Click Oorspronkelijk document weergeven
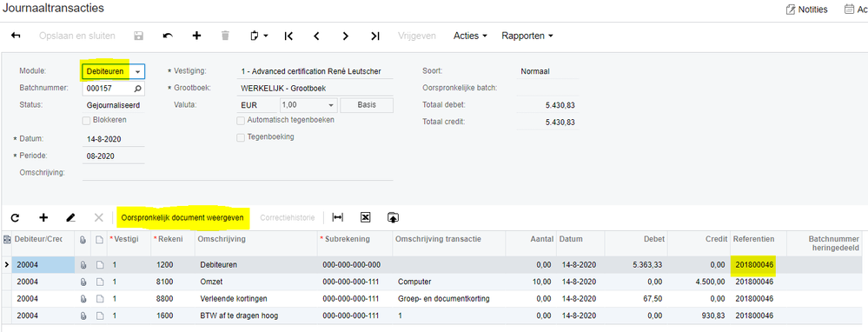This screenshot has width=868, height=332. 182,218
